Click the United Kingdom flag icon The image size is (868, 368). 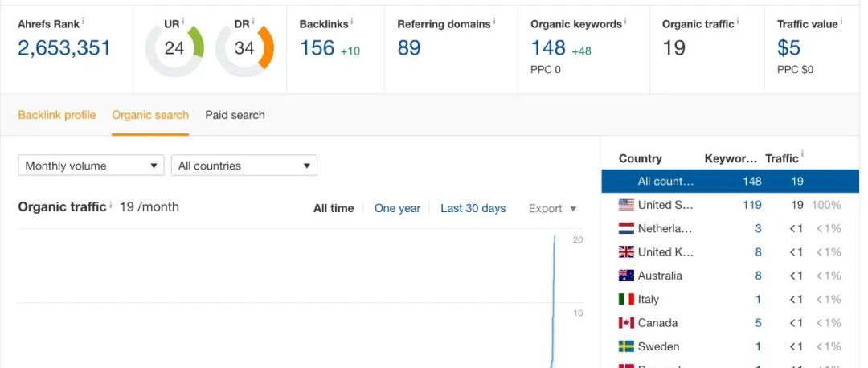point(626,252)
